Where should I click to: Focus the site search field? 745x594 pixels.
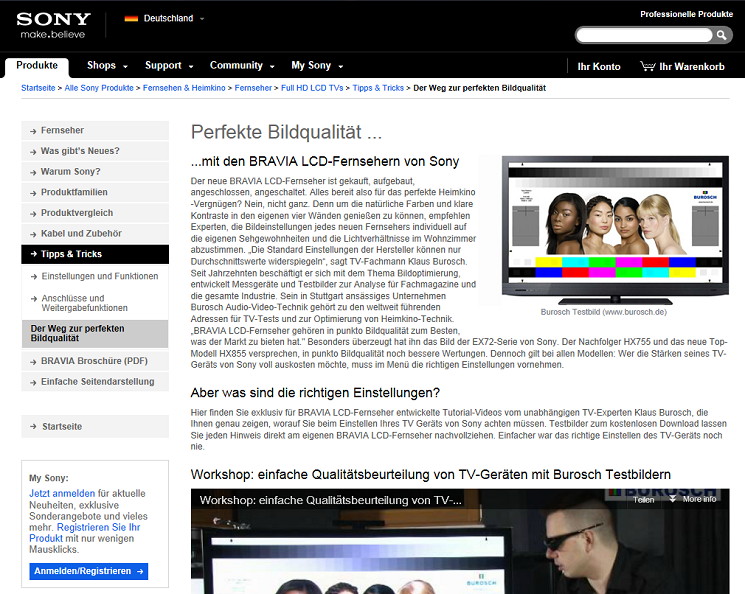pos(644,35)
